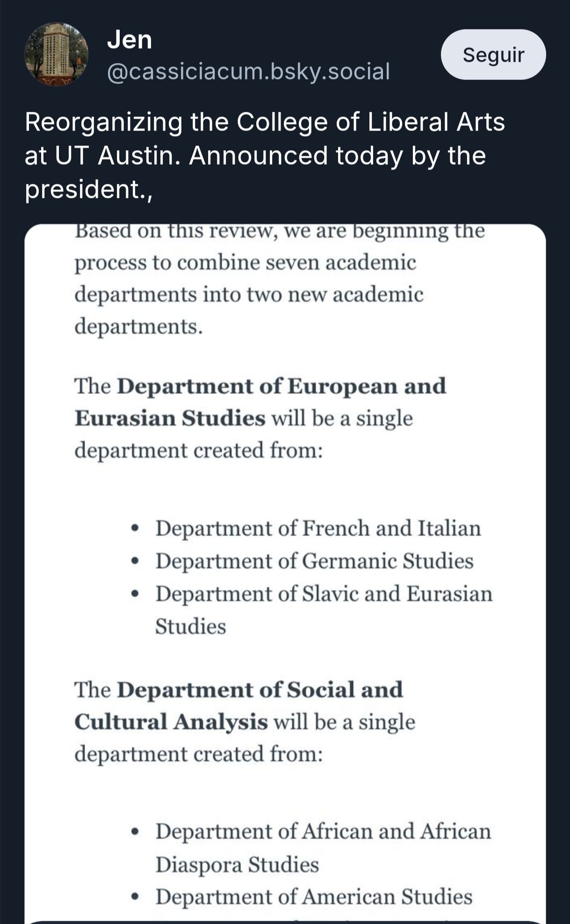
Task: Open the @cassiciacum.bsky.social handle
Action: (248, 72)
